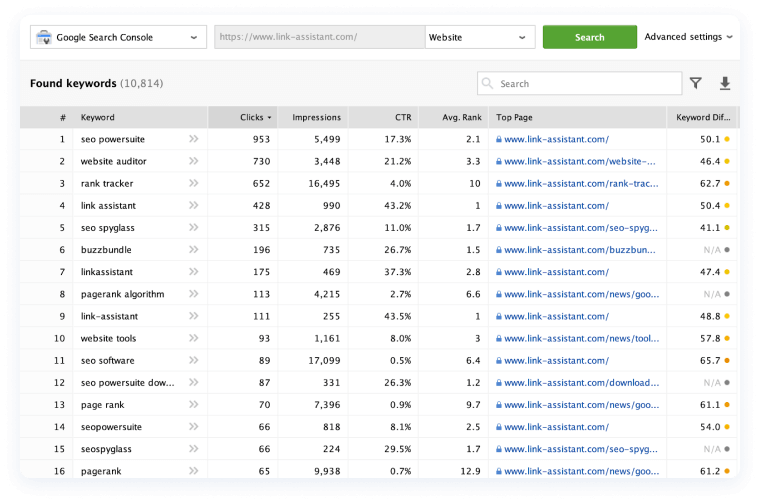Click double-arrow icon next to 'buzzbundle'
Screen dimensions: 760x503
coord(193,250)
